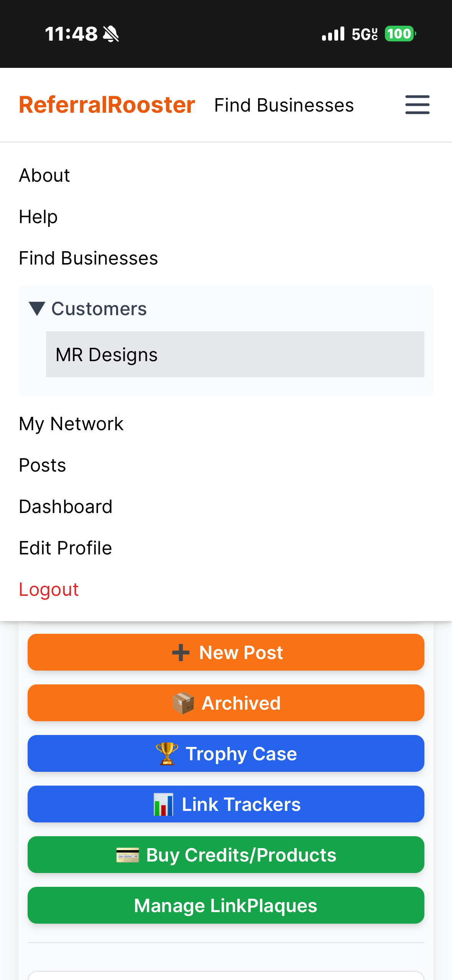Tap the chart icon on Link Trackers

click(x=164, y=804)
